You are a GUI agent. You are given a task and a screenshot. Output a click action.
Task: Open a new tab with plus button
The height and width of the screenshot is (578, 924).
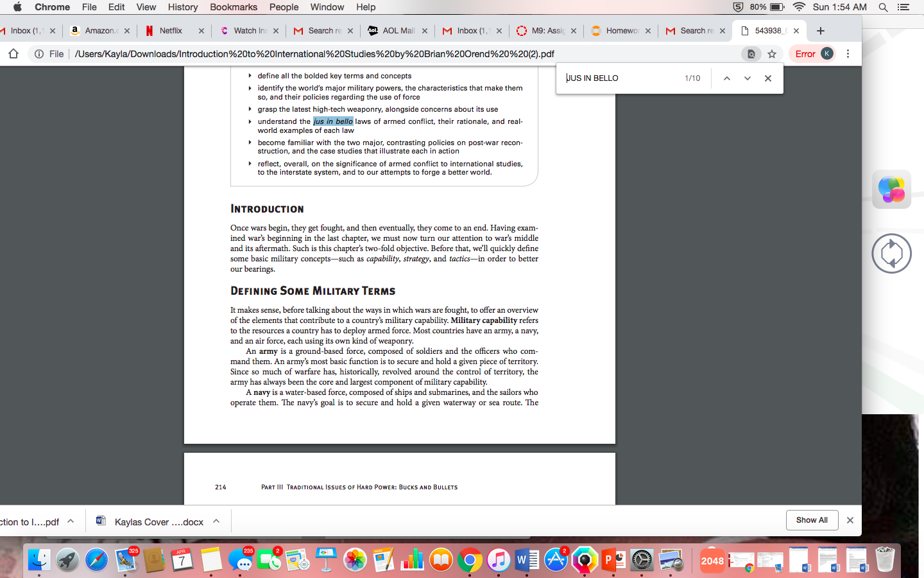click(x=820, y=31)
